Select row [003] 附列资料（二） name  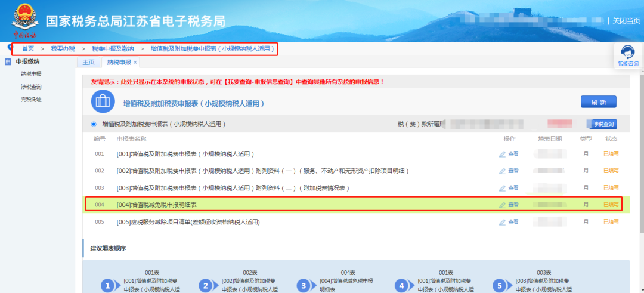tap(233, 188)
